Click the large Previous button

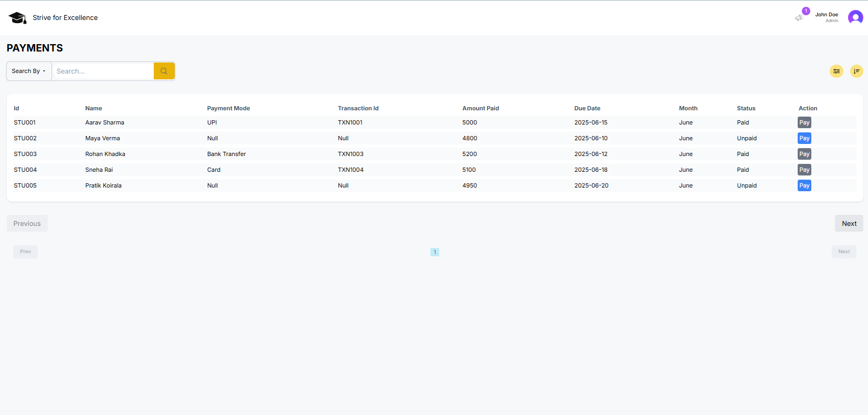[27, 223]
